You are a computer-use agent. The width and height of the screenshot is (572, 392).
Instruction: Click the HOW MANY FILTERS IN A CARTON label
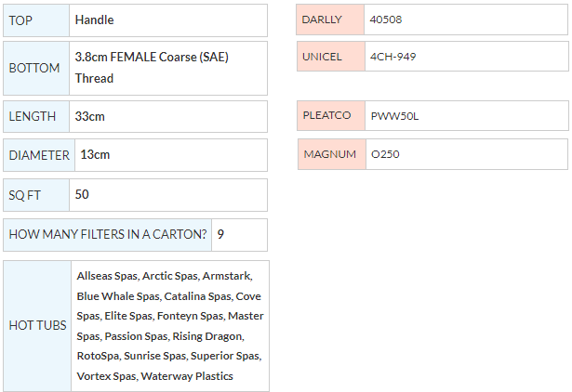coord(108,234)
